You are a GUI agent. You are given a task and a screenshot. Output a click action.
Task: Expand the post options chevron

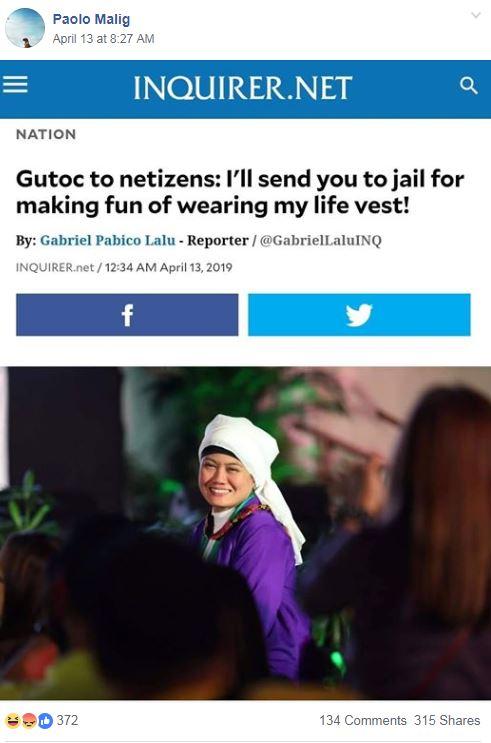click(x=475, y=15)
